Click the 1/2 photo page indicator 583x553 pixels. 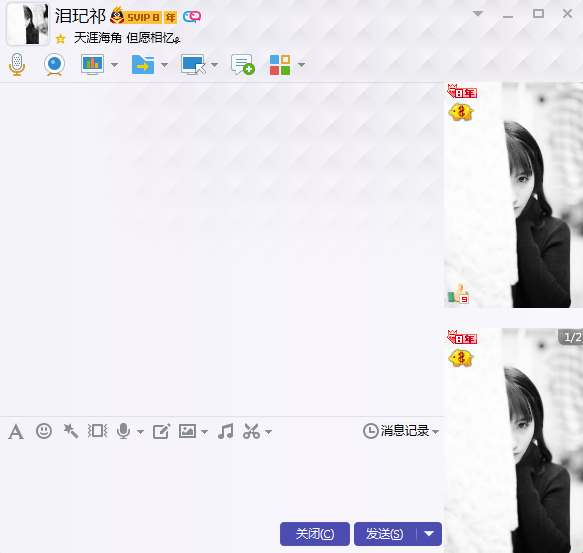click(571, 337)
